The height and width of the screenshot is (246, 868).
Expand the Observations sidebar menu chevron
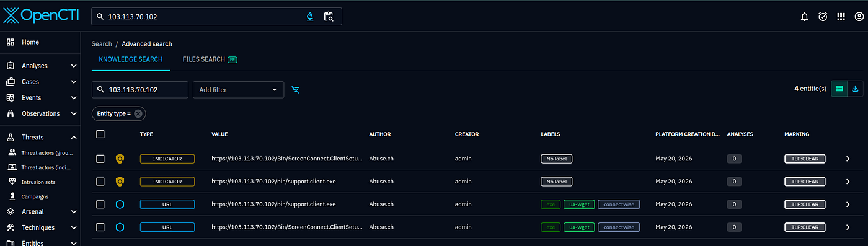tap(74, 114)
